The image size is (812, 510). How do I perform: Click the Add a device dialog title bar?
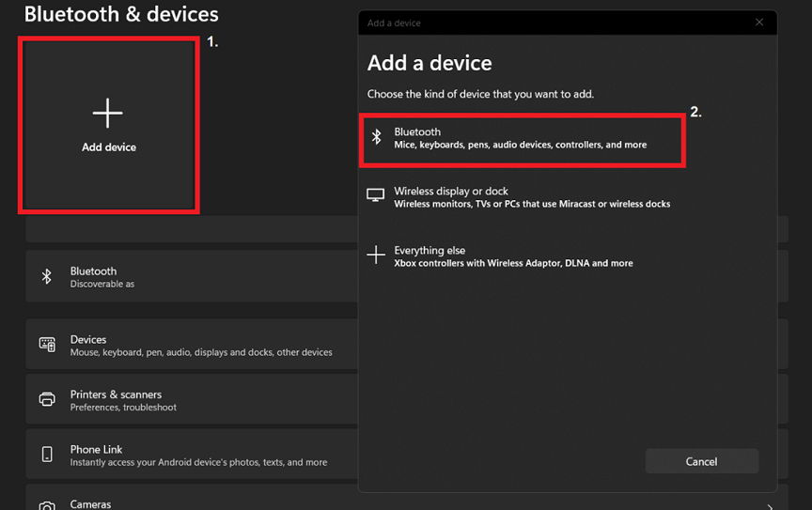568,23
